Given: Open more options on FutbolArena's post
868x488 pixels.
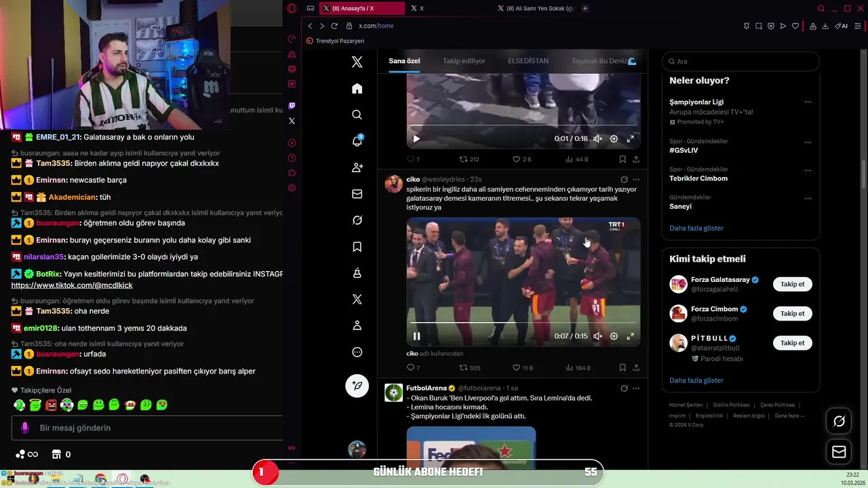Looking at the screenshot, I should (x=636, y=388).
